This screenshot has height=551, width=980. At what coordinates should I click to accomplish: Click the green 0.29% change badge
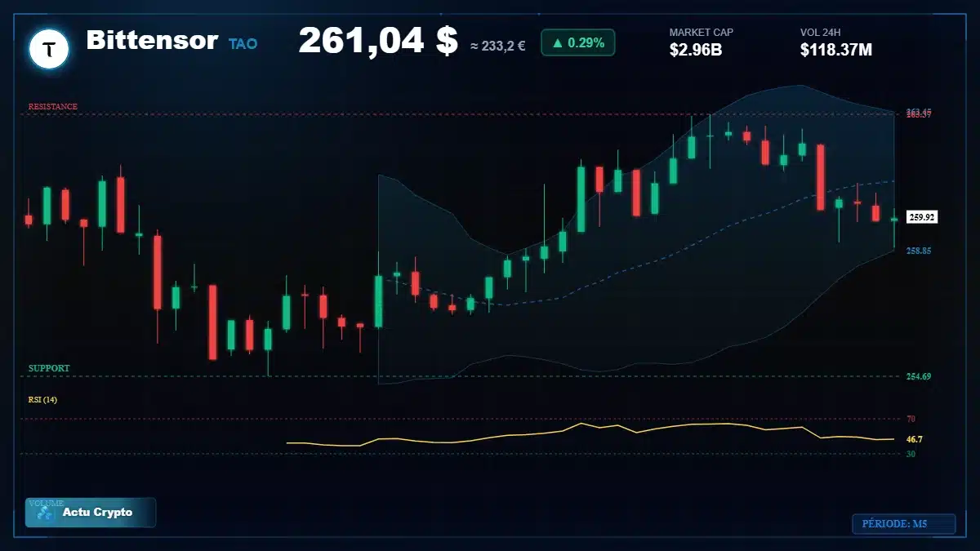(x=578, y=42)
